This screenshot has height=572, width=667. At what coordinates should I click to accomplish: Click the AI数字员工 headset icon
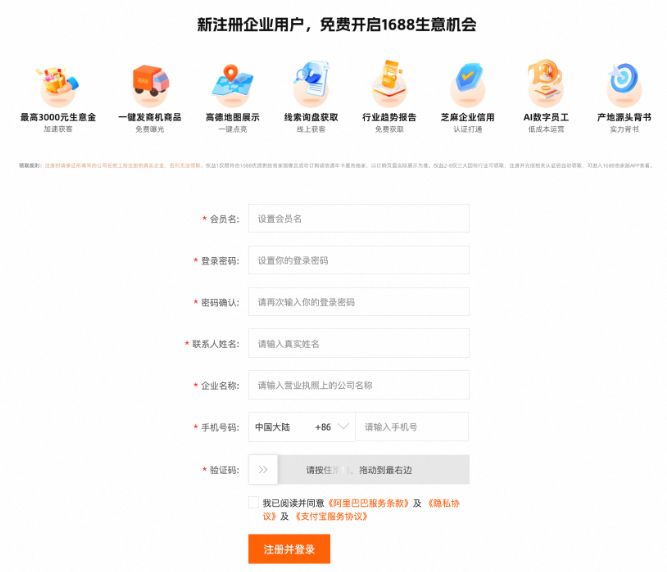coord(545,83)
